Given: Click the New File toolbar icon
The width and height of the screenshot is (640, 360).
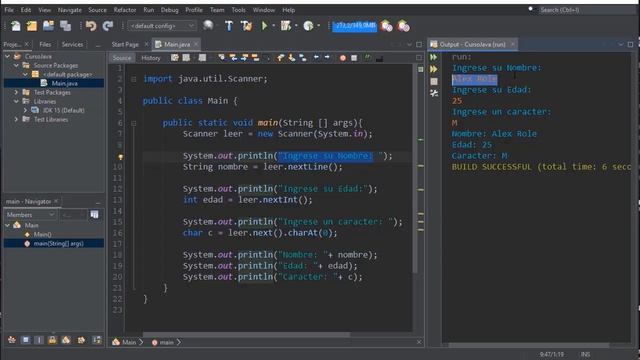Looking at the screenshot, I should pos(16,26).
